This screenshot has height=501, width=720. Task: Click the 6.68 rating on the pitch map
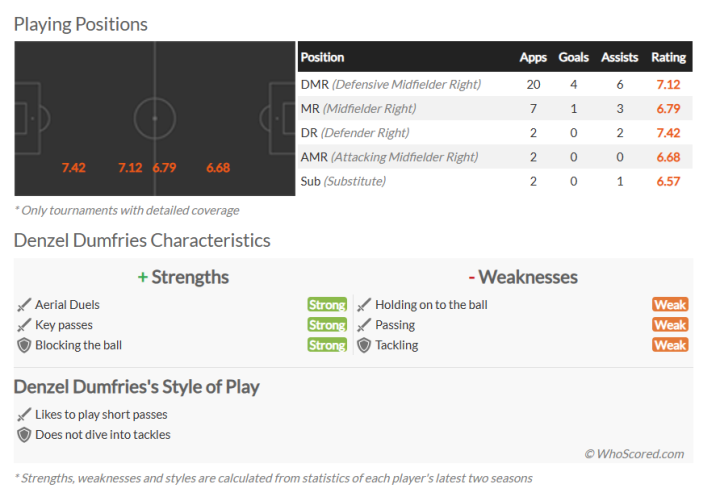coord(218,168)
